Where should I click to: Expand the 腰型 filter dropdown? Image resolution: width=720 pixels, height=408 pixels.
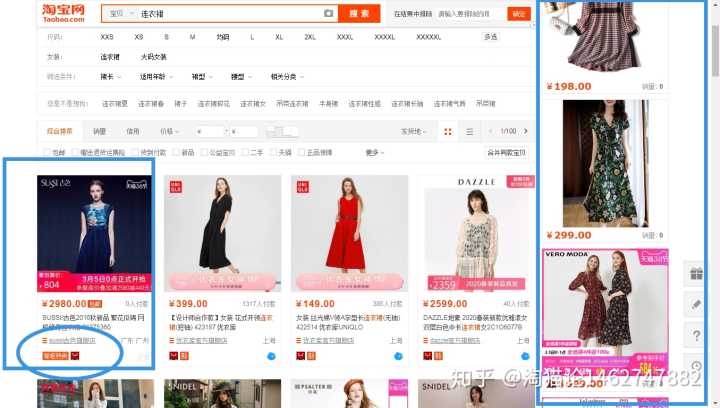pos(241,77)
